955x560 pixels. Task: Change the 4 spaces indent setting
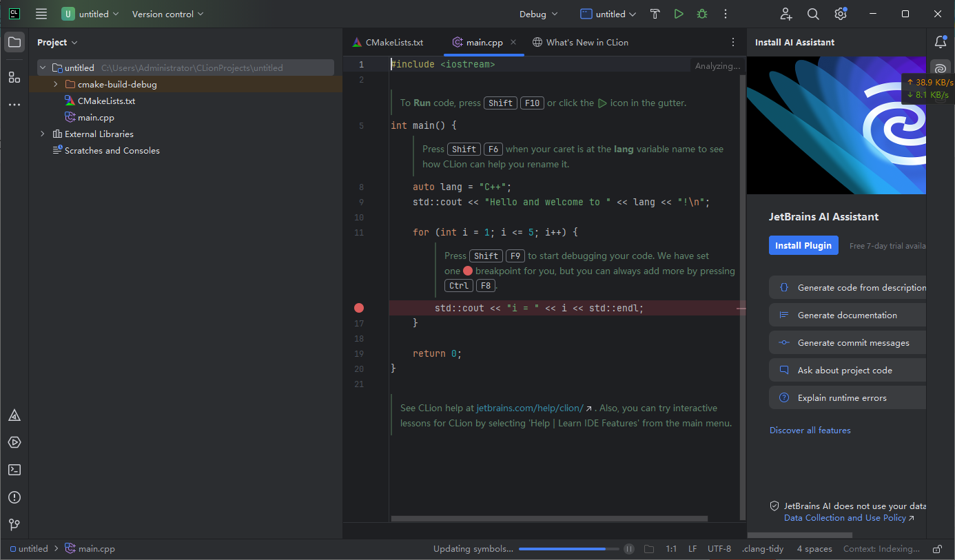pyautogui.click(x=814, y=549)
